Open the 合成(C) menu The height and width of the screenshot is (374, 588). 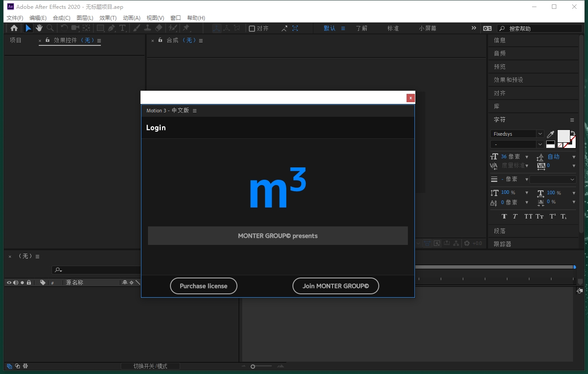tap(62, 18)
